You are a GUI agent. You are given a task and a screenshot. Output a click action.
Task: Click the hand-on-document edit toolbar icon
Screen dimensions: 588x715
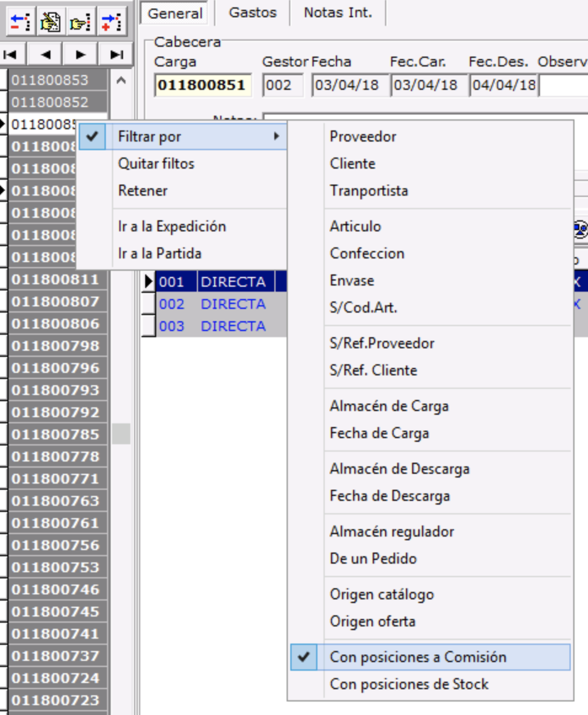click(50, 22)
